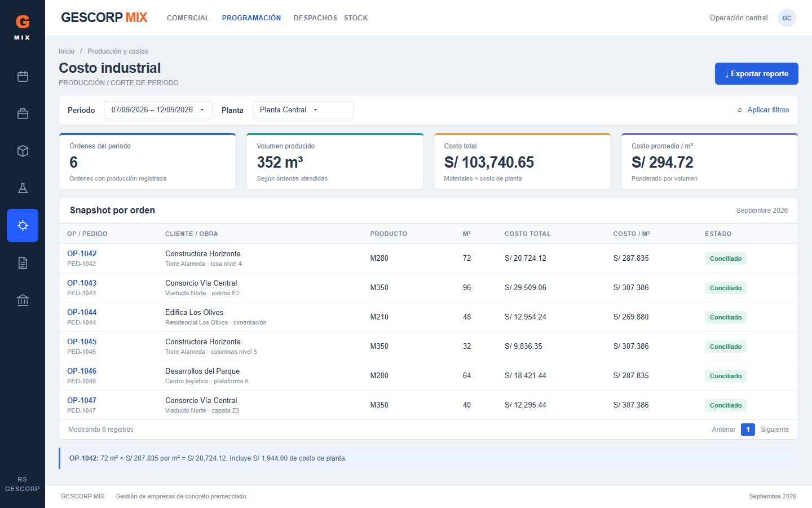Click the Órdenes del periodo card
Viewport: 812px width, 508px height.
(147, 161)
